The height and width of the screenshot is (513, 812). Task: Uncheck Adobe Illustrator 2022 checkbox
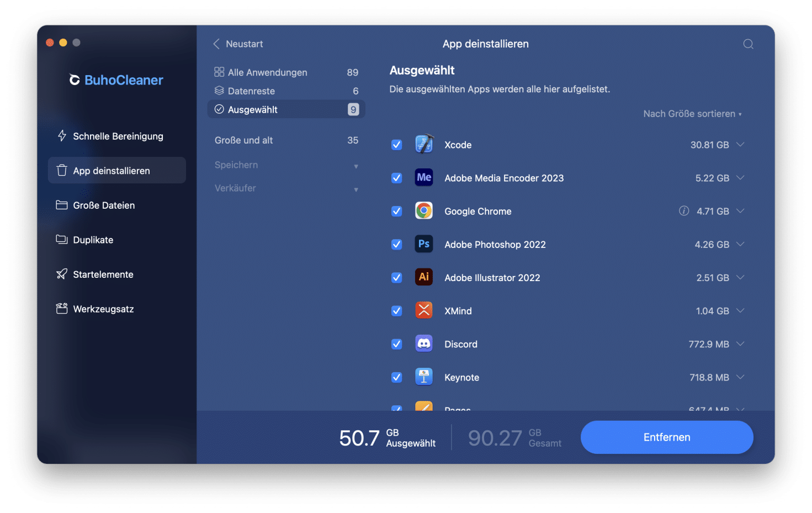click(x=396, y=277)
